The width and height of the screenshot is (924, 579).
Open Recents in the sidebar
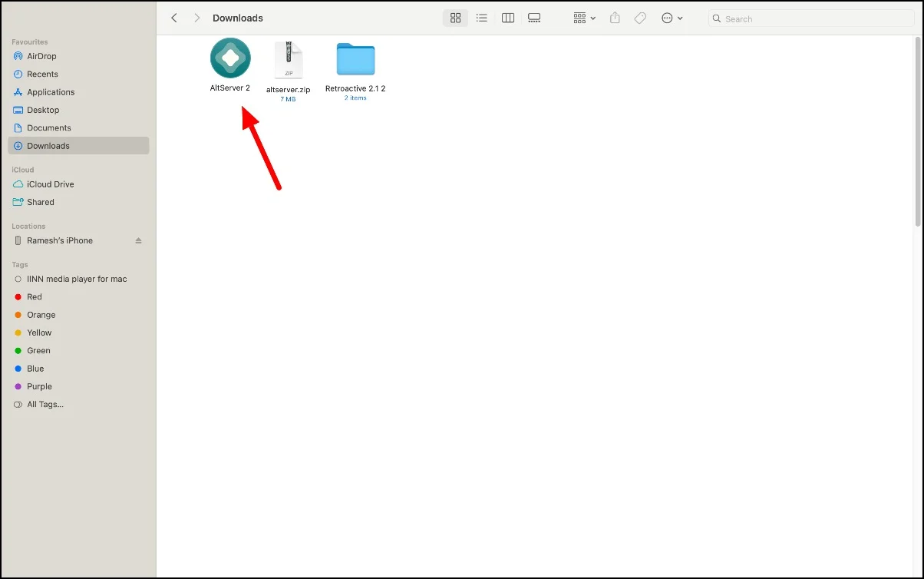[78, 74]
